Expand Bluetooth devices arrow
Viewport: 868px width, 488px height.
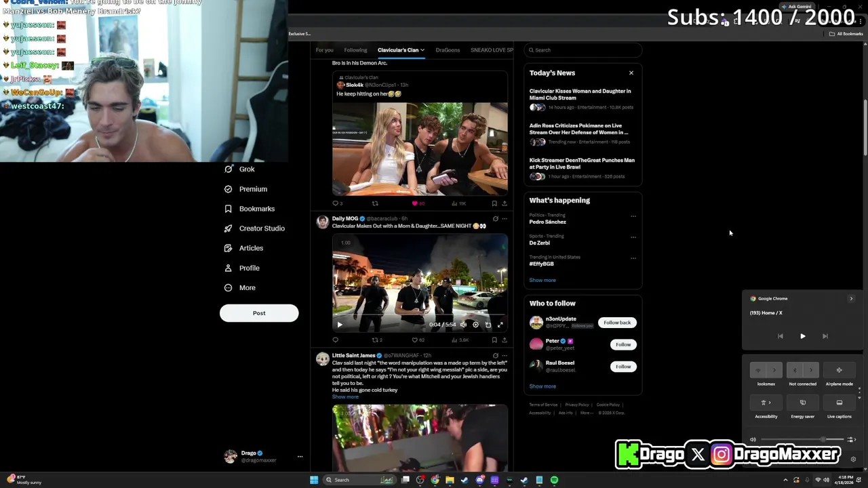point(810,370)
